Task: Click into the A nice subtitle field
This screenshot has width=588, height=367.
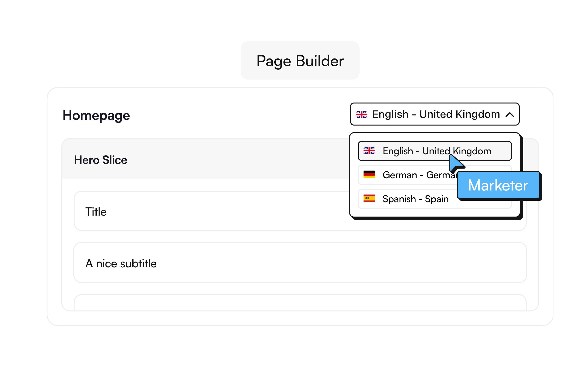Action: [300, 263]
